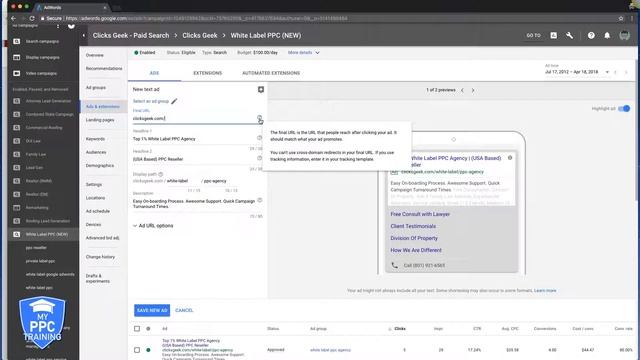
Task: Click the Video campaigns icon in sidebar
Action: pyautogui.click(x=16, y=73)
